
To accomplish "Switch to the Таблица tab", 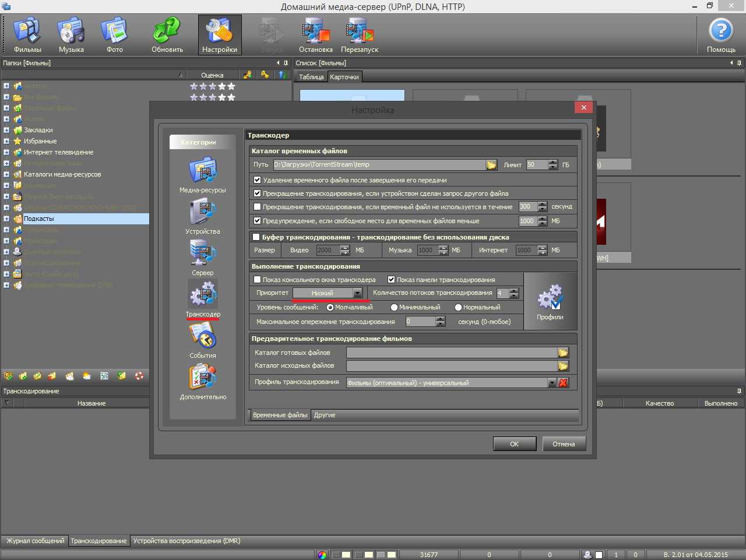I will [x=311, y=77].
